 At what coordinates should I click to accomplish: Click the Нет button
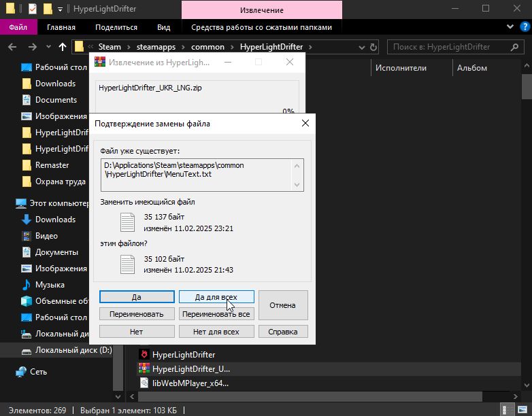137,332
